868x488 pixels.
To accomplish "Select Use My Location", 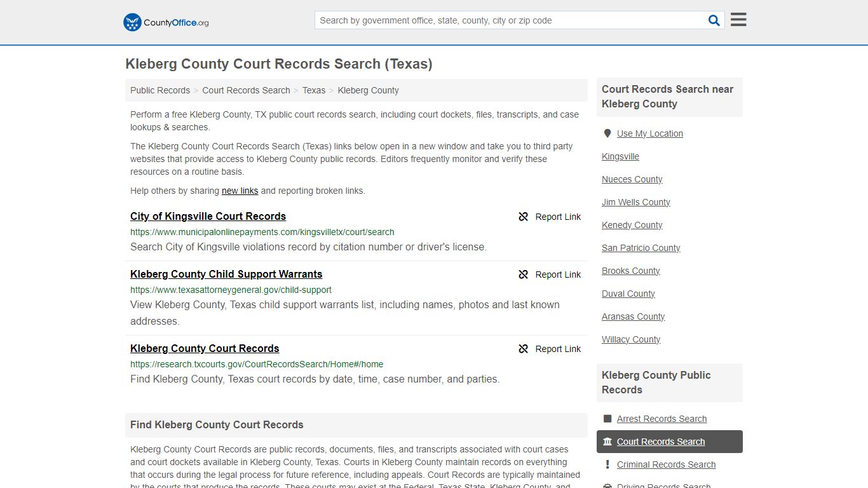I will coord(650,133).
